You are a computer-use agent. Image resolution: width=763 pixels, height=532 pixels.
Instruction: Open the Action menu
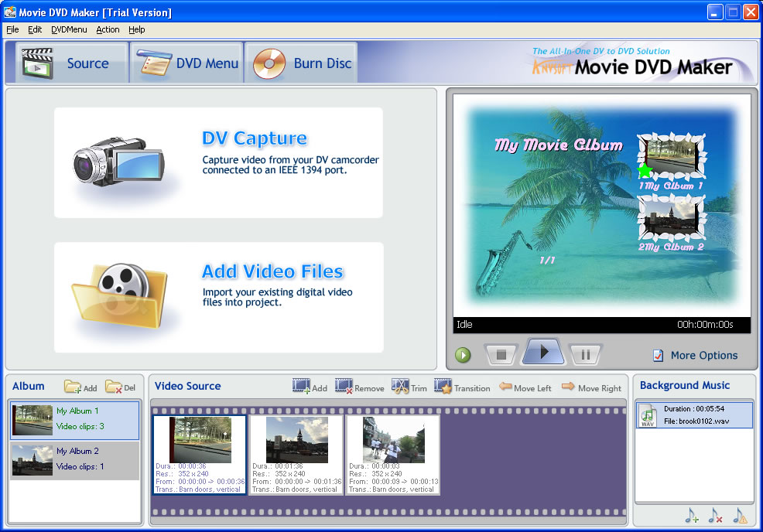[108, 29]
